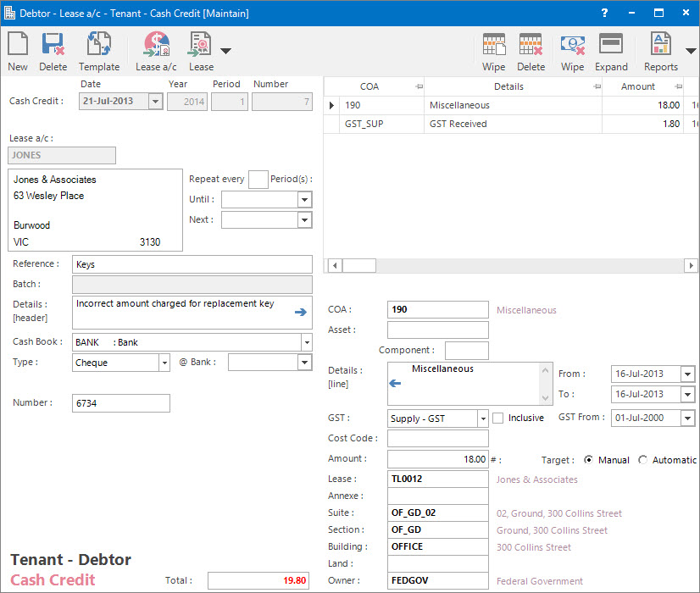
Task: Click the Total field showing 19.80
Action: click(258, 581)
